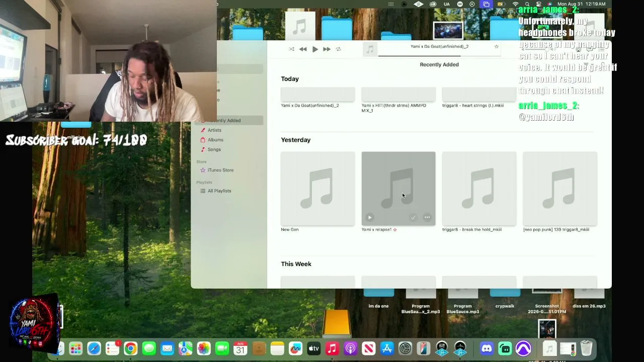Open Notes from the Dock
The width and height of the screenshot is (644, 362).
tap(277, 348)
